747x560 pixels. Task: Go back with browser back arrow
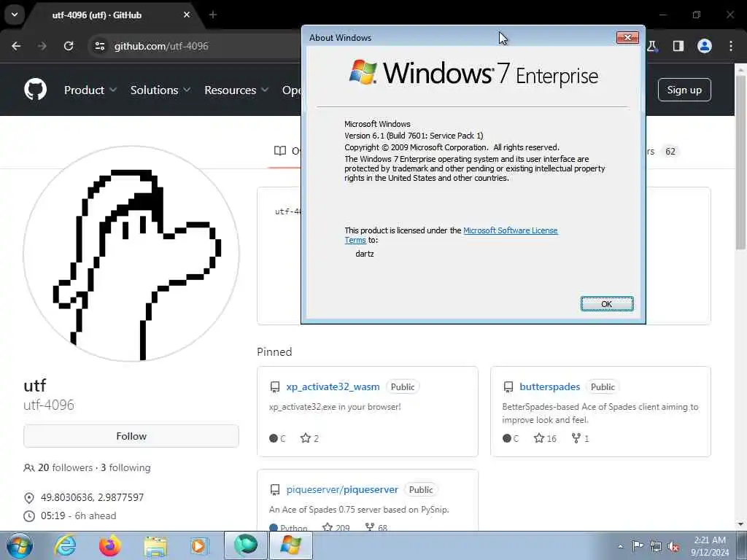point(16,46)
